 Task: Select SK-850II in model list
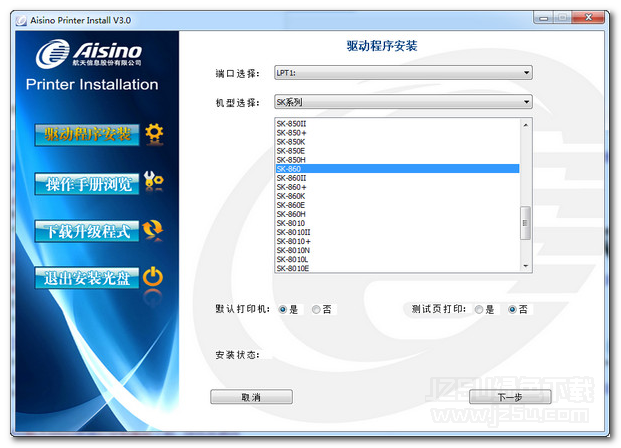pos(397,124)
